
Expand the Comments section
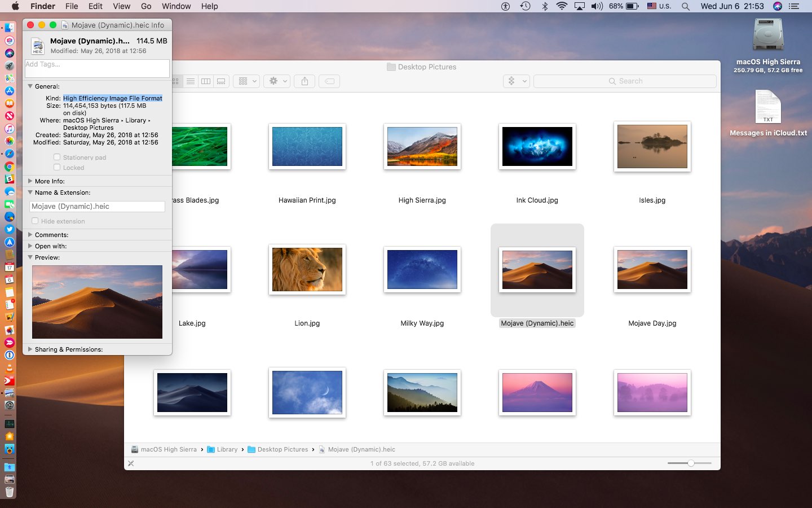[x=30, y=235]
